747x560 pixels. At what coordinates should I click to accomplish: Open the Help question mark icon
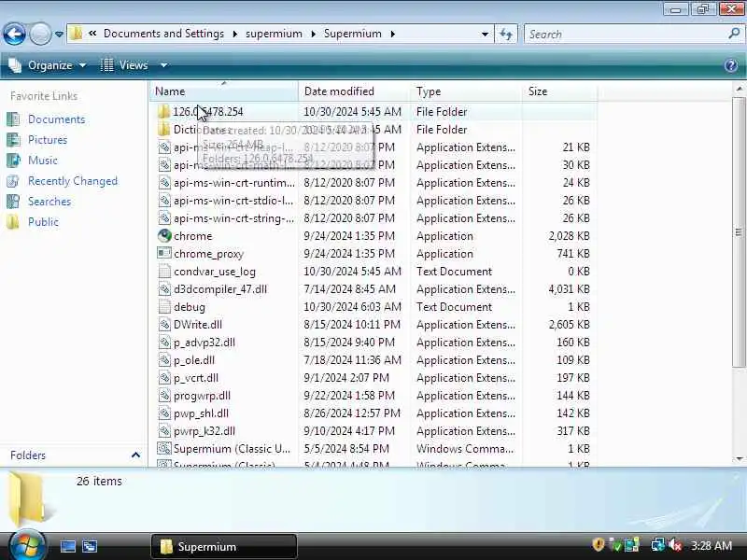(731, 65)
